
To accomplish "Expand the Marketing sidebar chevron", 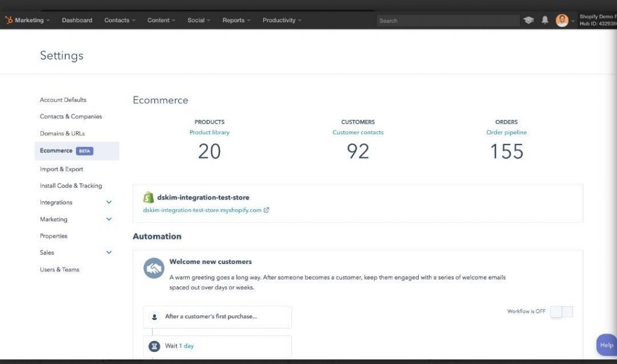I will point(109,219).
